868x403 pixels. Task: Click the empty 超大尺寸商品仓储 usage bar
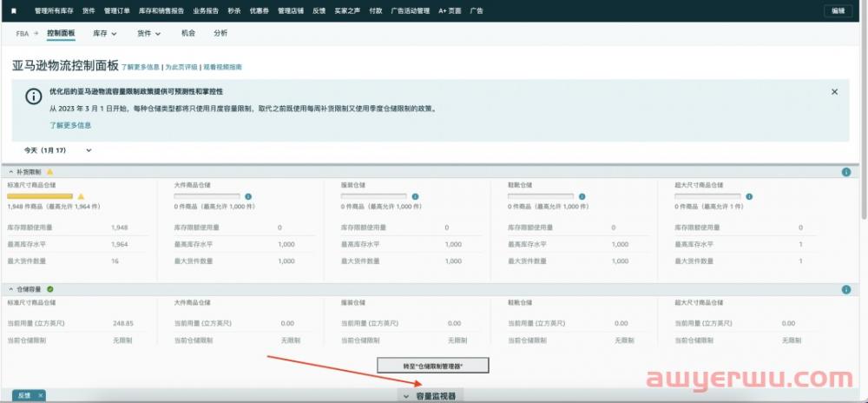(x=707, y=196)
